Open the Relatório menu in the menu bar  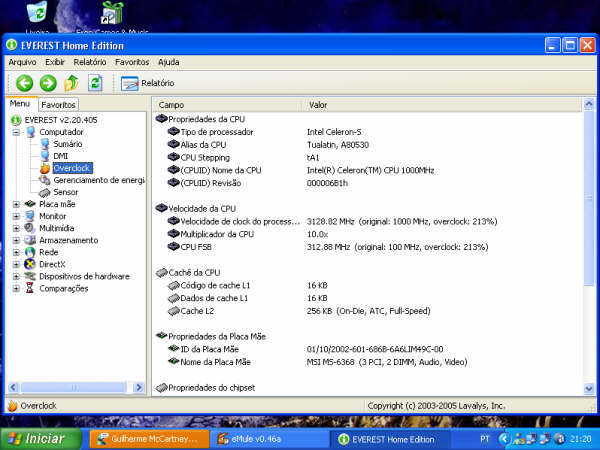click(90, 62)
